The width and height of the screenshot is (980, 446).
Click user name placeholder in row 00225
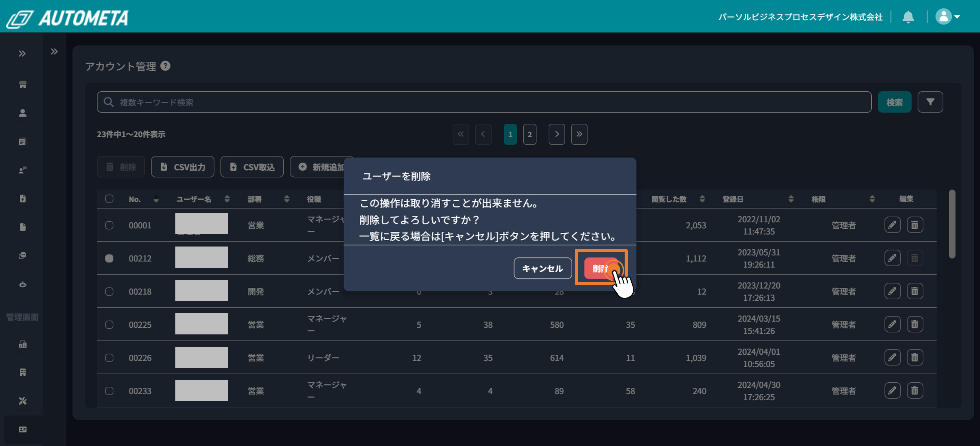tap(202, 324)
